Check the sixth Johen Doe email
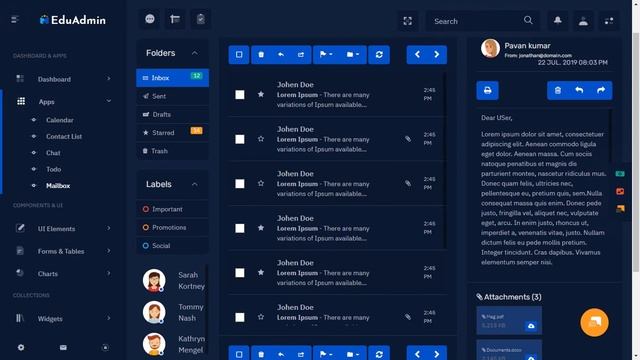This screenshot has width=640, height=360. click(240, 317)
